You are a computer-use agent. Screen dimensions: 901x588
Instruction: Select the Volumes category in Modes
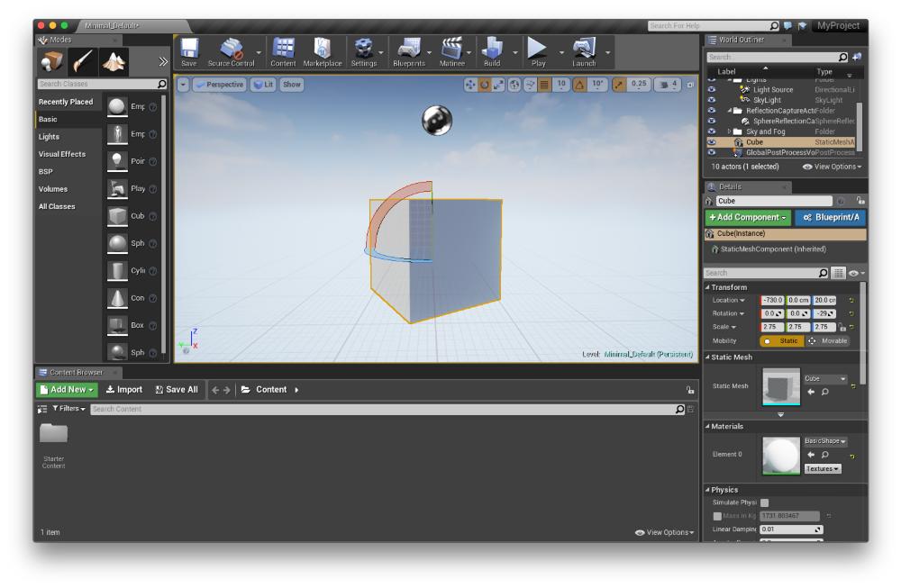(x=53, y=189)
